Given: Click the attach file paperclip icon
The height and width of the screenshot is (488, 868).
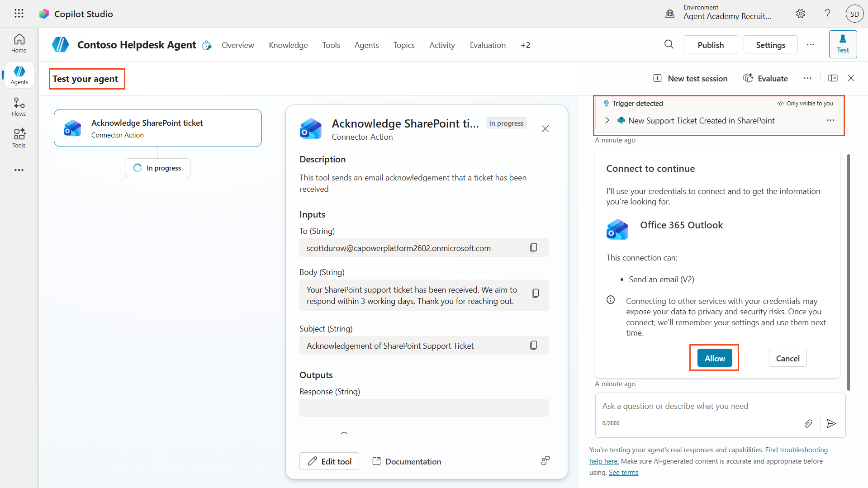Looking at the screenshot, I should coord(808,423).
